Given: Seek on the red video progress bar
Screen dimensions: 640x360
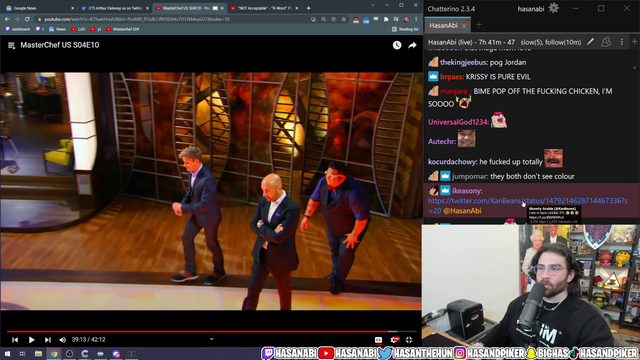Looking at the screenshot, I should pyautogui.click(x=211, y=331).
